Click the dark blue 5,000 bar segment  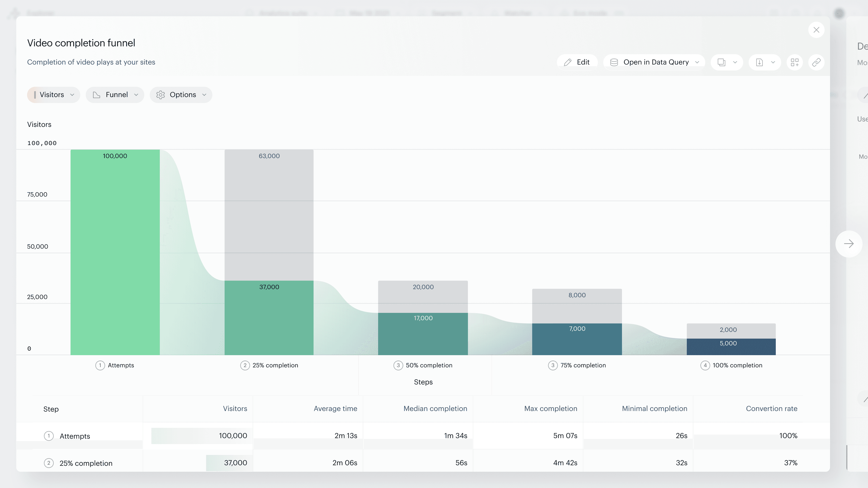click(731, 347)
